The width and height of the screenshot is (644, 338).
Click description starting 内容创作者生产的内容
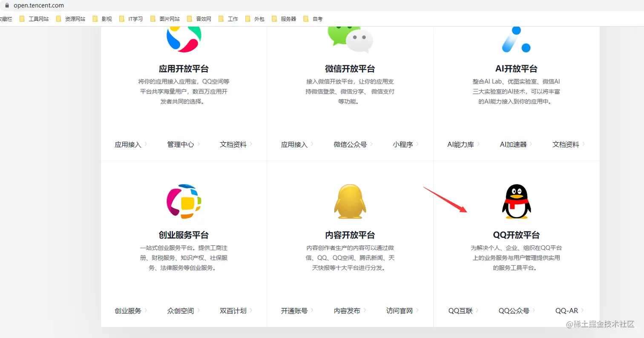tap(350, 258)
